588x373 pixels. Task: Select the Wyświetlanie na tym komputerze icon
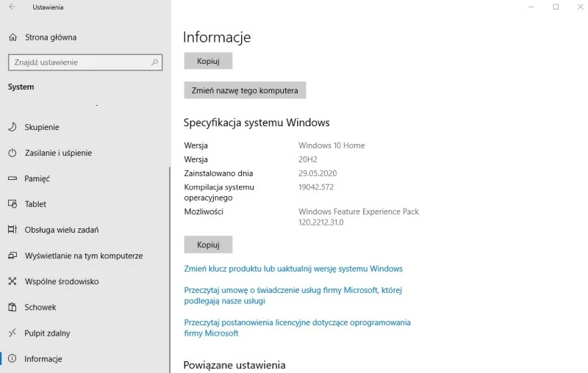(x=12, y=256)
